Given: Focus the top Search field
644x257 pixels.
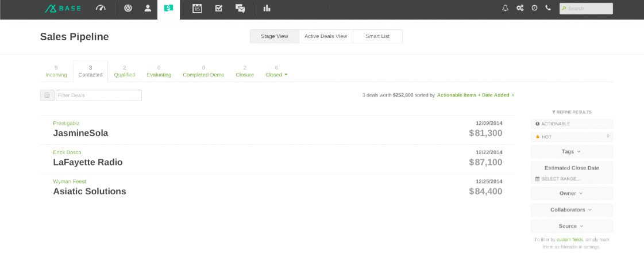Looking at the screenshot, I should coord(586,9).
